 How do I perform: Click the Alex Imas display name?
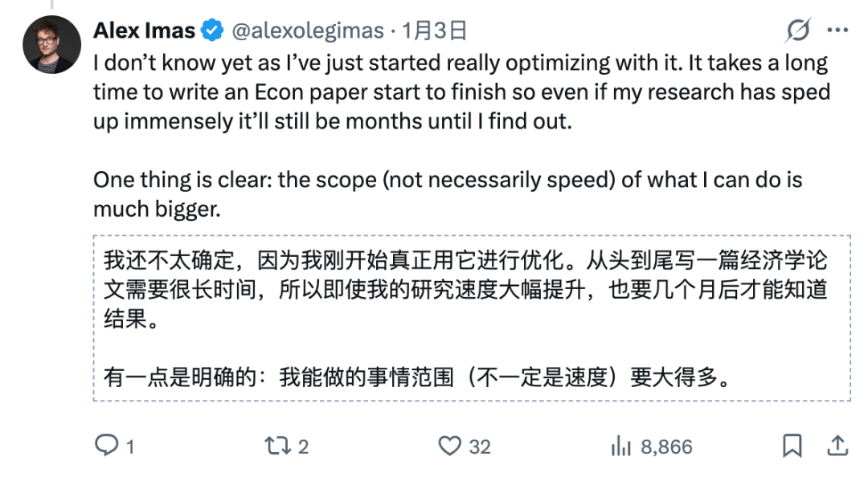(145, 31)
